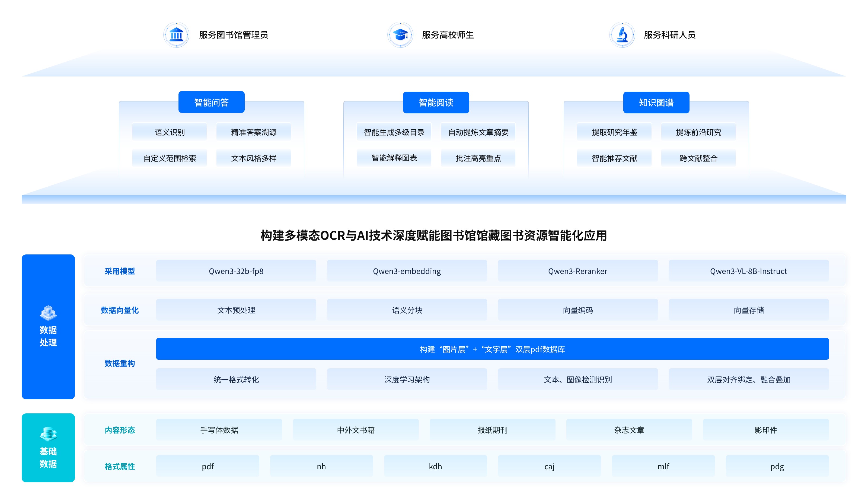This screenshot has height=504, width=868.
Task: Select Qwen3-Reranker model cell
Action: point(578,271)
